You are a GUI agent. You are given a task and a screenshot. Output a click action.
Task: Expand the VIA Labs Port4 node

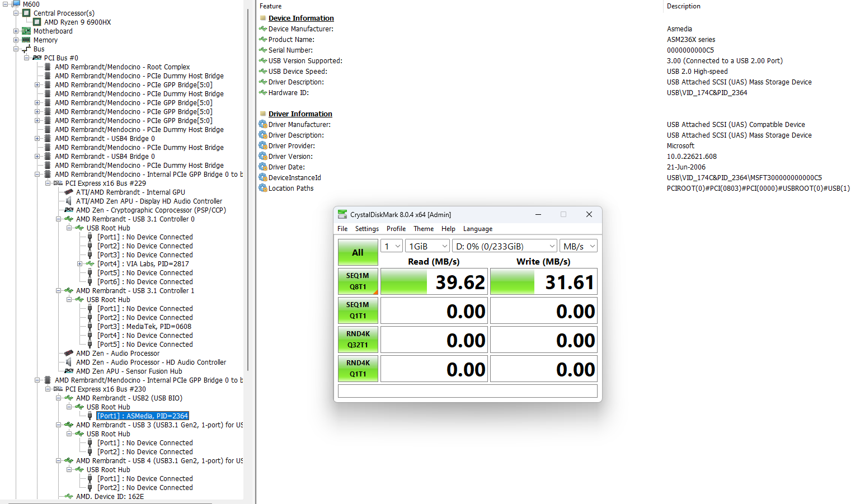(x=79, y=263)
